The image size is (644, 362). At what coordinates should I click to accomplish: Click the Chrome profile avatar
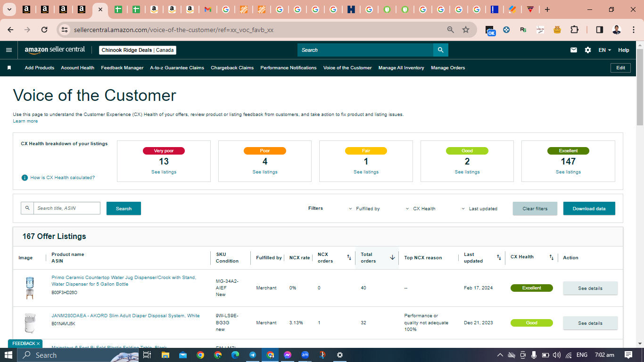pyautogui.click(x=617, y=30)
